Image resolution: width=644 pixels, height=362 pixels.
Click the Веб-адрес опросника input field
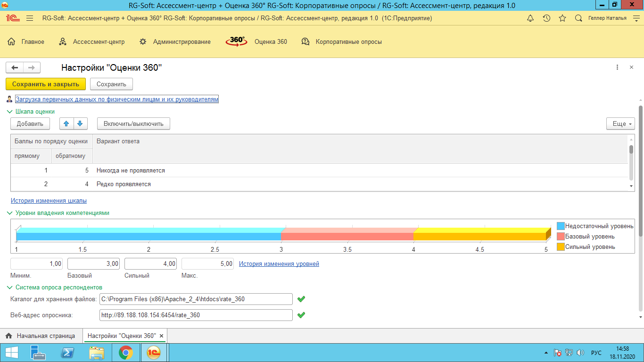pyautogui.click(x=196, y=315)
